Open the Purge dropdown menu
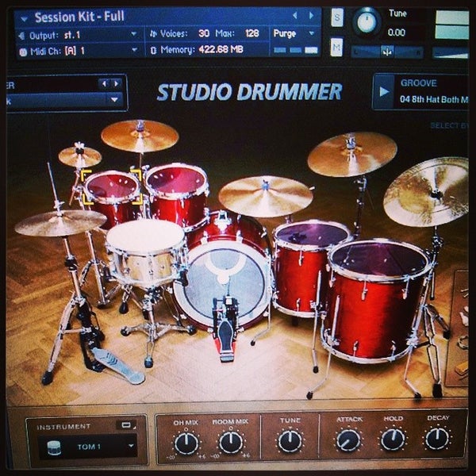Viewport: 476px width, 476px height. click(x=294, y=33)
